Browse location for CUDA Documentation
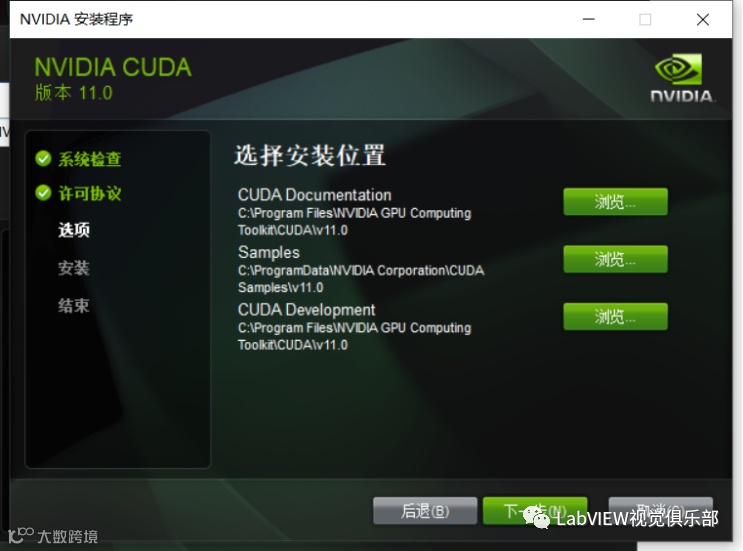The height and width of the screenshot is (551, 743). [615, 202]
